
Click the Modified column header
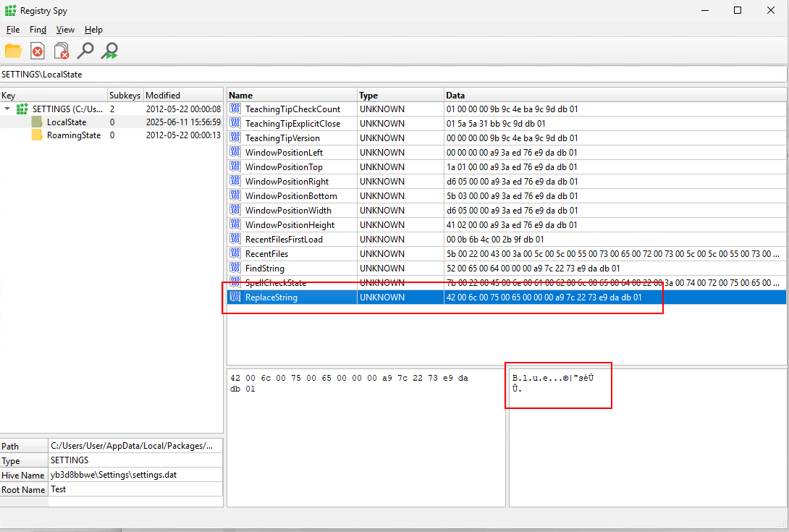click(183, 95)
